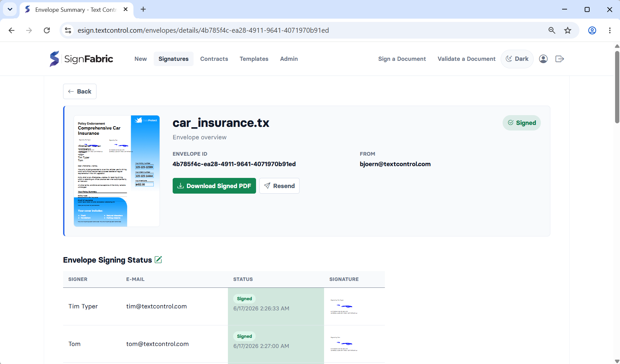620x364 pixels.
Task: Click browser forward arrow
Action: tap(29, 30)
